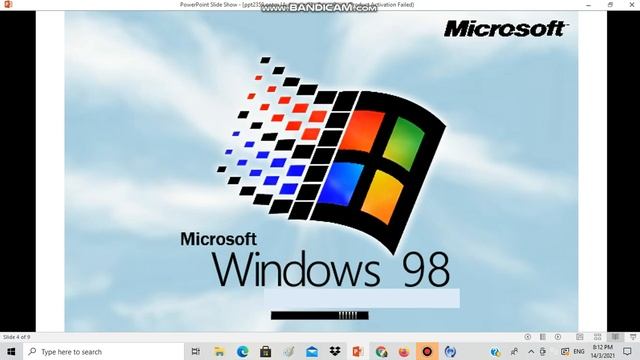Click the taskbar search box
This screenshot has height=360, width=640.
click(x=104, y=351)
